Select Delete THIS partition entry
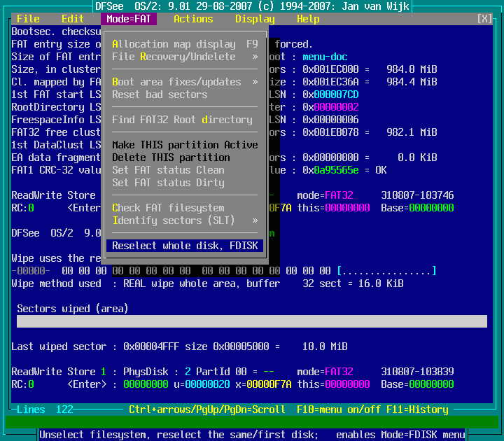Image resolution: width=504 pixels, height=441 pixels. coord(171,157)
